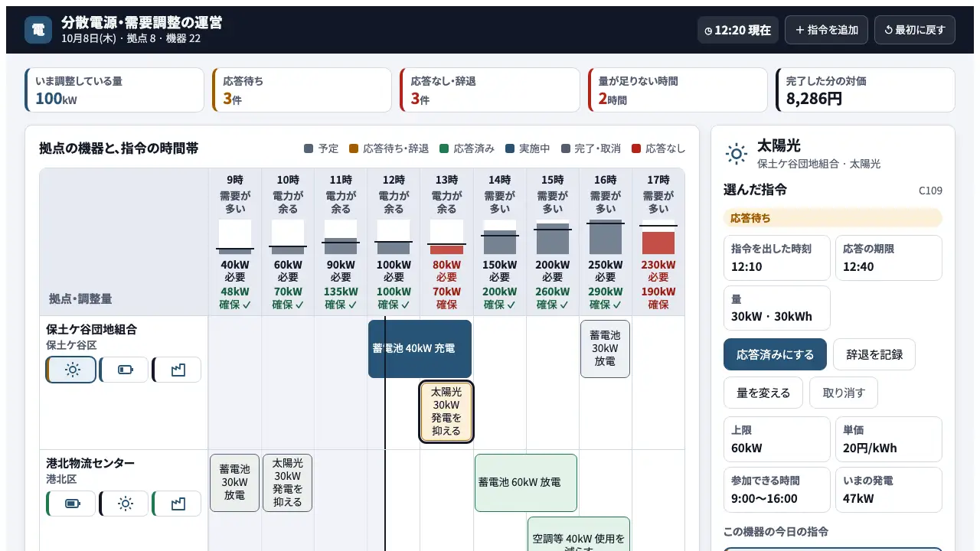Choose the solar device icon under 港北物流センター

click(x=124, y=504)
